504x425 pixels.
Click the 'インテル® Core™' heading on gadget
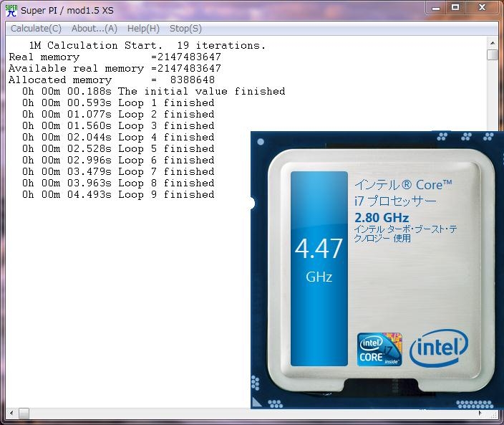(403, 185)
